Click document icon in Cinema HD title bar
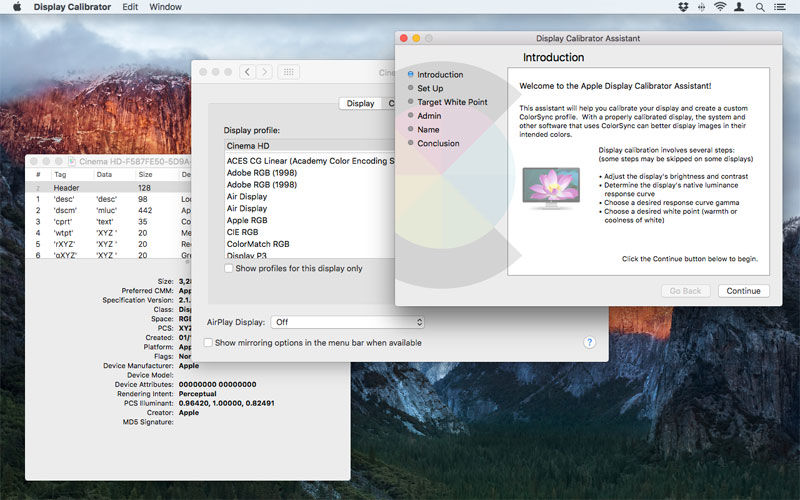This screenshot has width=800, height=500. point(72,161)
